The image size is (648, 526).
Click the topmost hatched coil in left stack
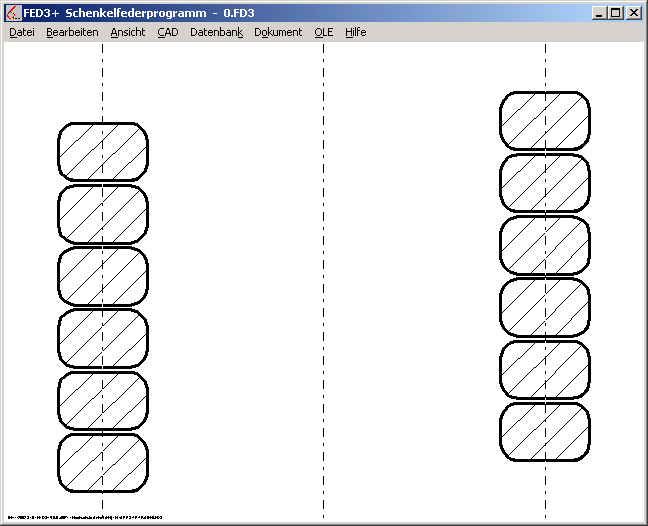click(x=102, y=152)
